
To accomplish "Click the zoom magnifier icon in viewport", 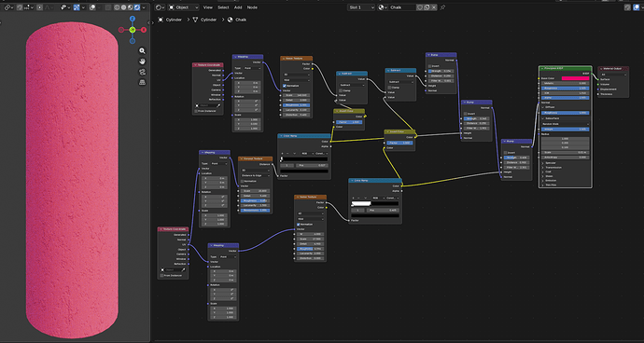I will [x=142, y=51].
